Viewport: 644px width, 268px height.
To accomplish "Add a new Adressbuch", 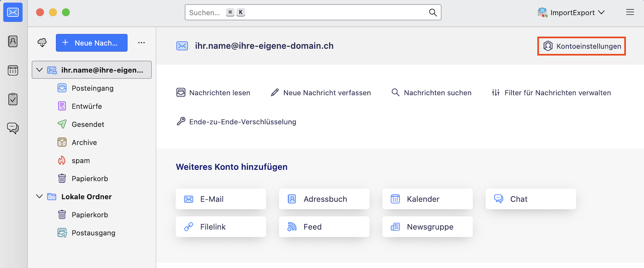I will tap(324, 199).
